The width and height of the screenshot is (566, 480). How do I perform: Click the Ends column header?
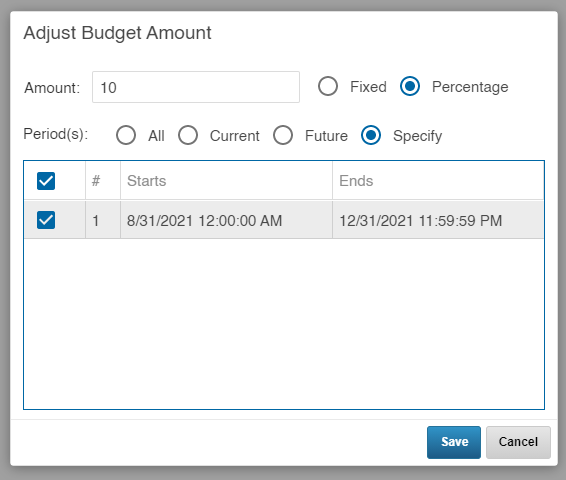438,180
